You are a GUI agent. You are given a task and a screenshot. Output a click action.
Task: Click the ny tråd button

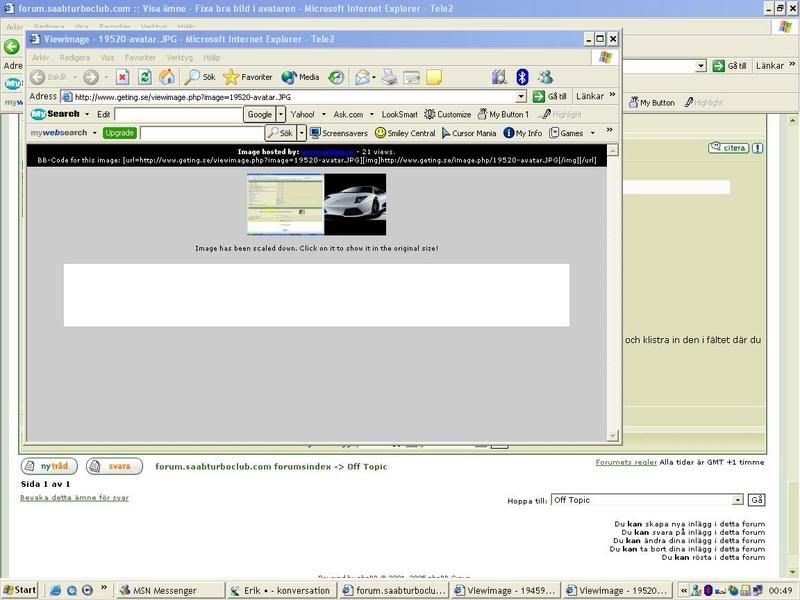(49, 466)
